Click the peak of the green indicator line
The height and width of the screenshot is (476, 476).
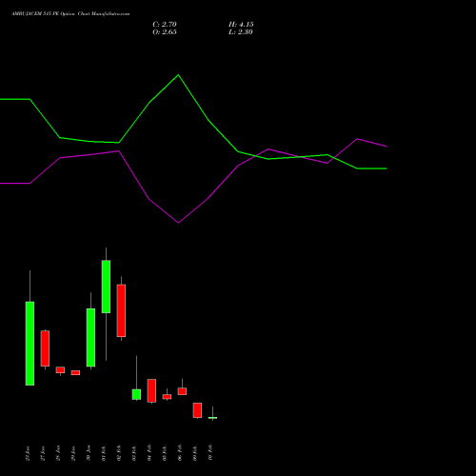pyautogui.click(x=178, y=75)
